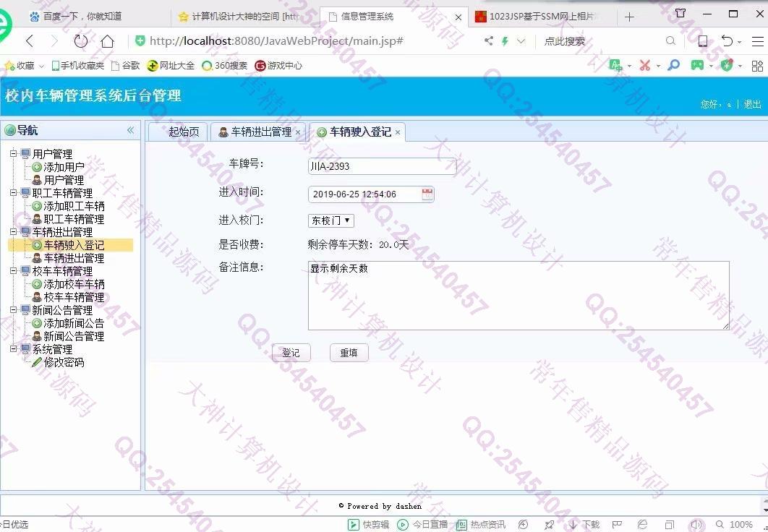Open a new browser tab with plus
Viewport: 768px width, 532px height.
click(x=629, y=17)
